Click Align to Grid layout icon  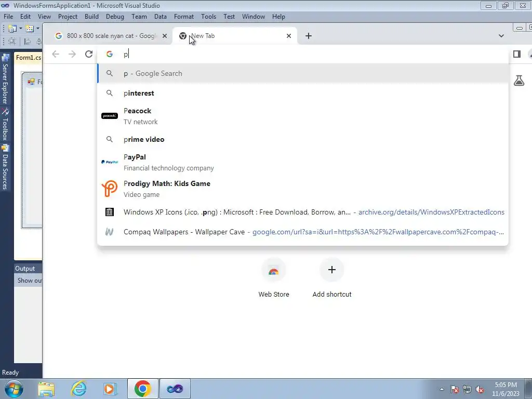click(x=12, y=42)
